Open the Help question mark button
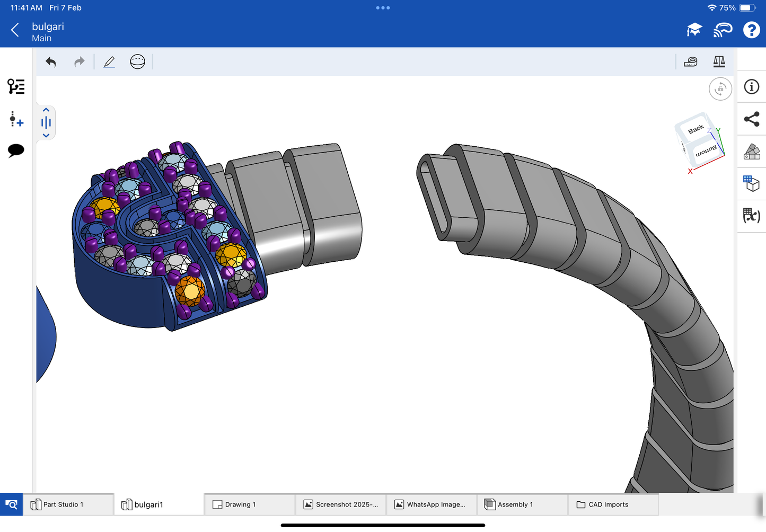The image size is (766, 532). (x=751, y=30)
